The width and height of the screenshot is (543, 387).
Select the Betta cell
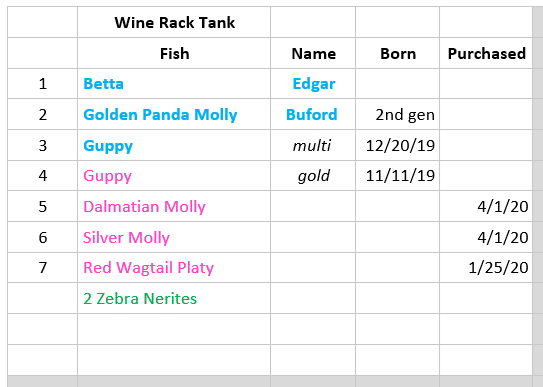coord(174,84)
